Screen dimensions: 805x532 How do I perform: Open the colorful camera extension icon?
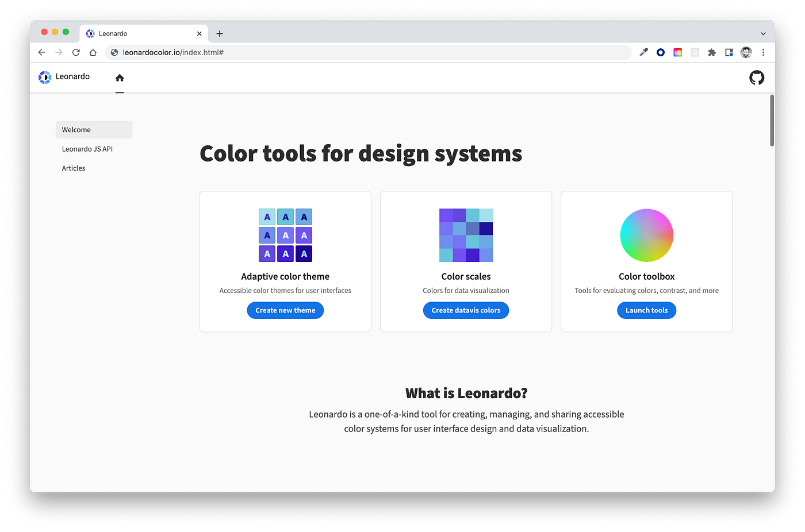678,52
